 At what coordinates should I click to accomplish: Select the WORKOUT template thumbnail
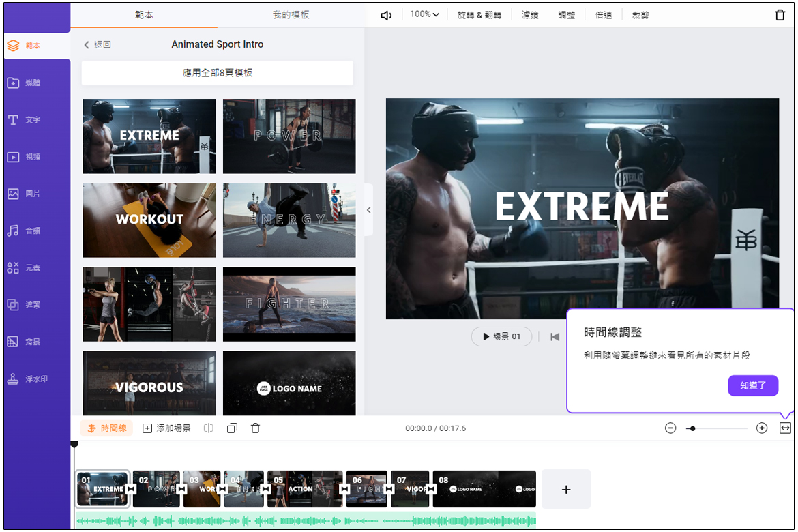coord(149,220)
